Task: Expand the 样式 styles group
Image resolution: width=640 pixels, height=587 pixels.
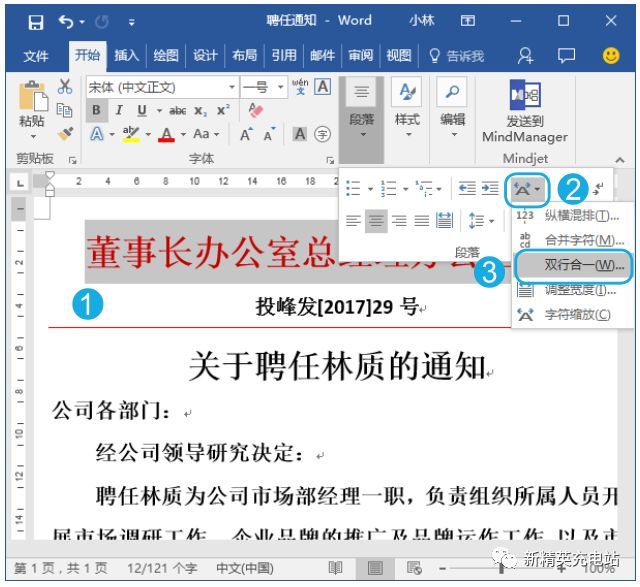Action: click(x=407, y=108)
